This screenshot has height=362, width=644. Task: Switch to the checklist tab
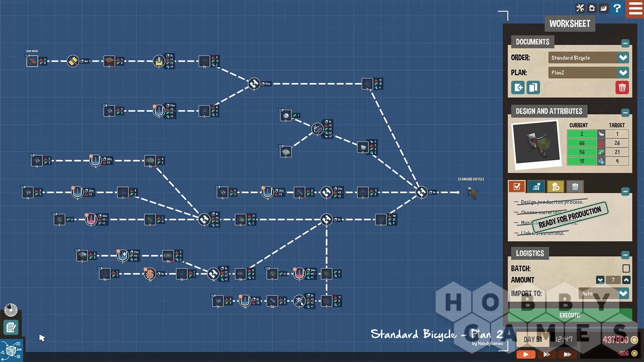(517, 186)
